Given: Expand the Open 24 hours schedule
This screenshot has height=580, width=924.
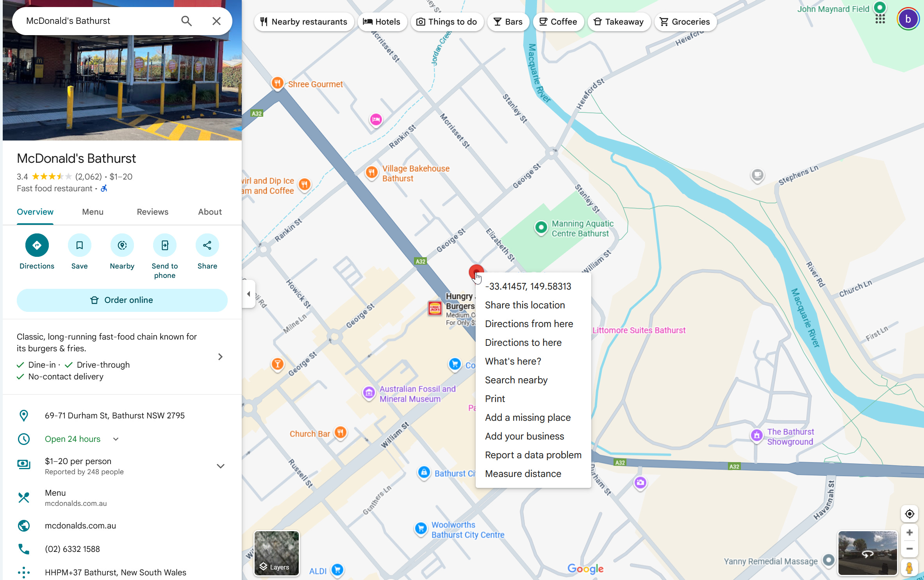Looking at the screenshot, I should (116, 439).
